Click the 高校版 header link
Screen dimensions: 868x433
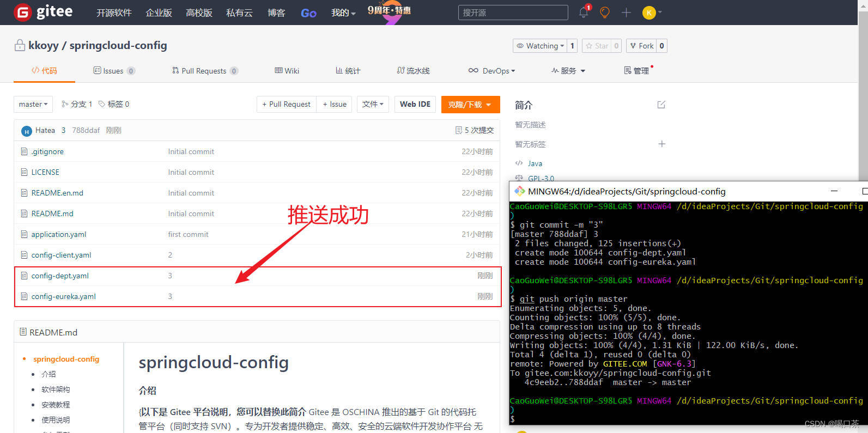(x=199, y=13)
